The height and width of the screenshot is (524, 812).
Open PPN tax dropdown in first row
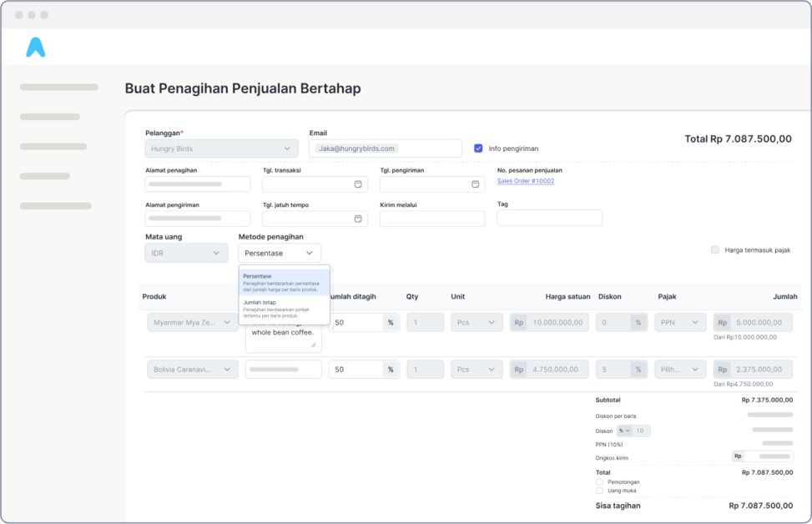[676, 322]
